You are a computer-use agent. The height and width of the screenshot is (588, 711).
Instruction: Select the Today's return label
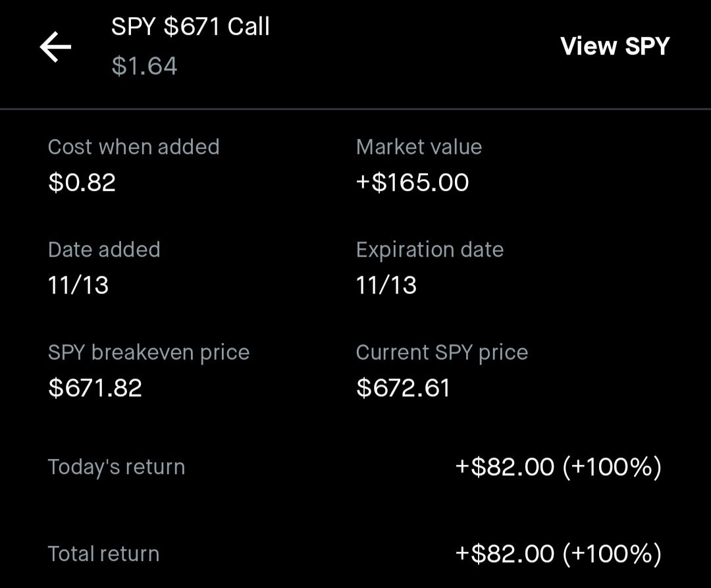(117, 467)
